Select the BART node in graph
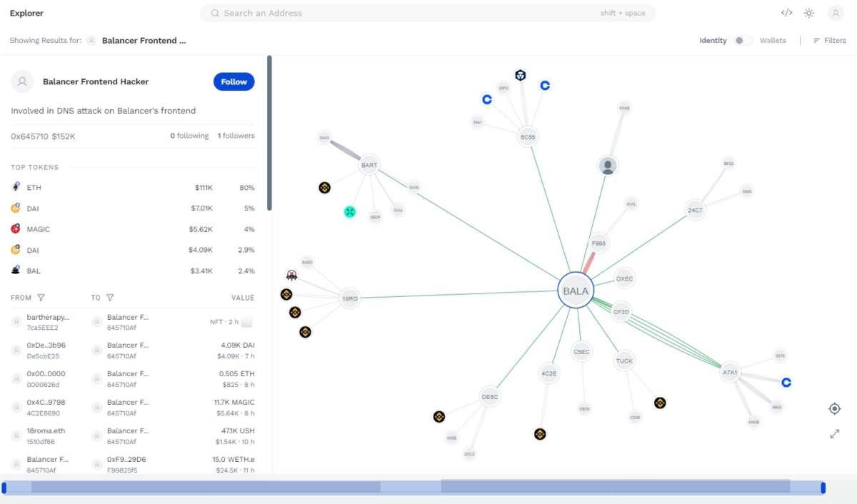This screenshot has width=857, height=504. point(369,165)
